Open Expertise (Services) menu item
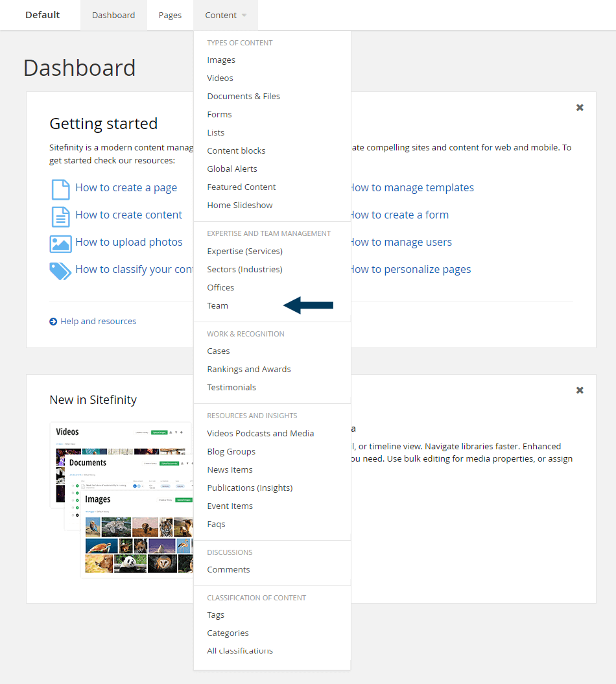 244,252
